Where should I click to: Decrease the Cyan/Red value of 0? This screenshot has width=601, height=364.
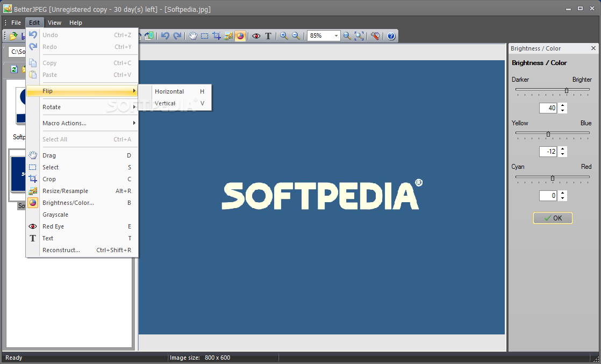pyautogui.click(x=562, y=198)
